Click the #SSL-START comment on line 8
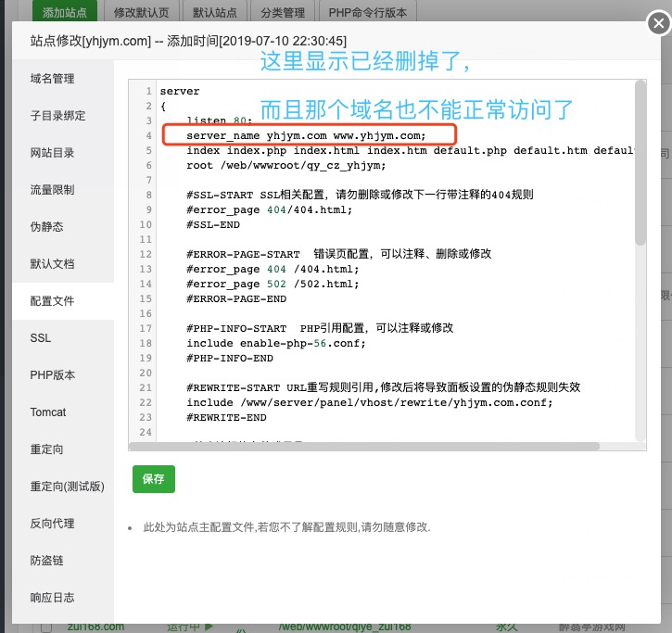 tap(360, 195)
